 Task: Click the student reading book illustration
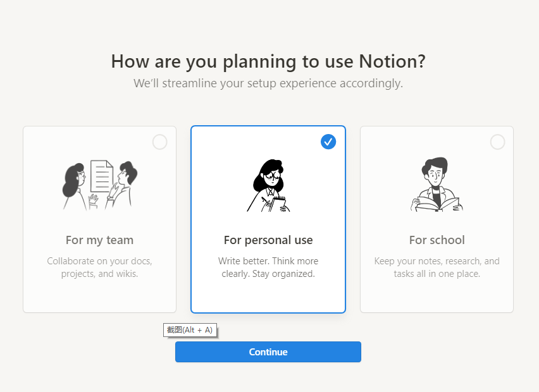coord(437,183)
